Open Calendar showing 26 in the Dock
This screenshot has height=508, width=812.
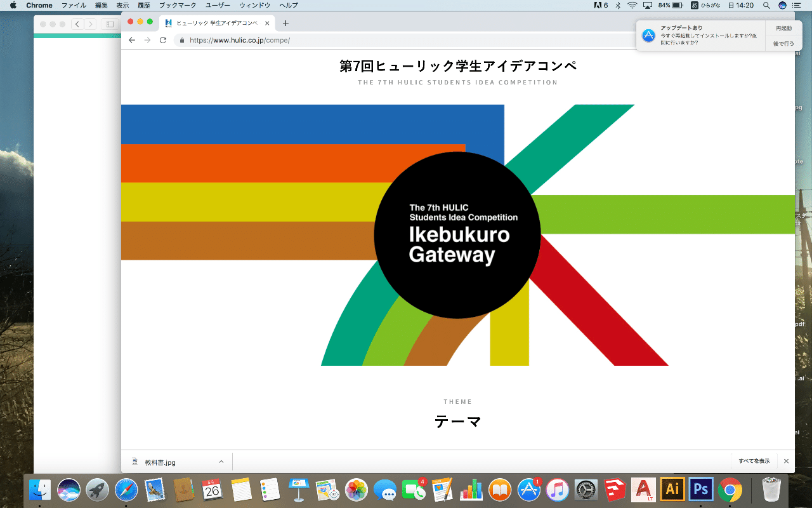pyautogui.click(x=213, y=490)
